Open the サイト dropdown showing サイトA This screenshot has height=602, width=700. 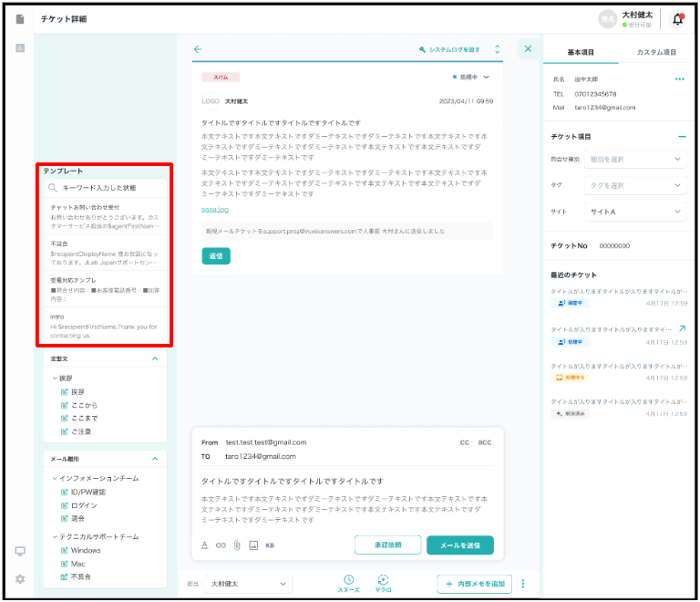click(634, 212)
